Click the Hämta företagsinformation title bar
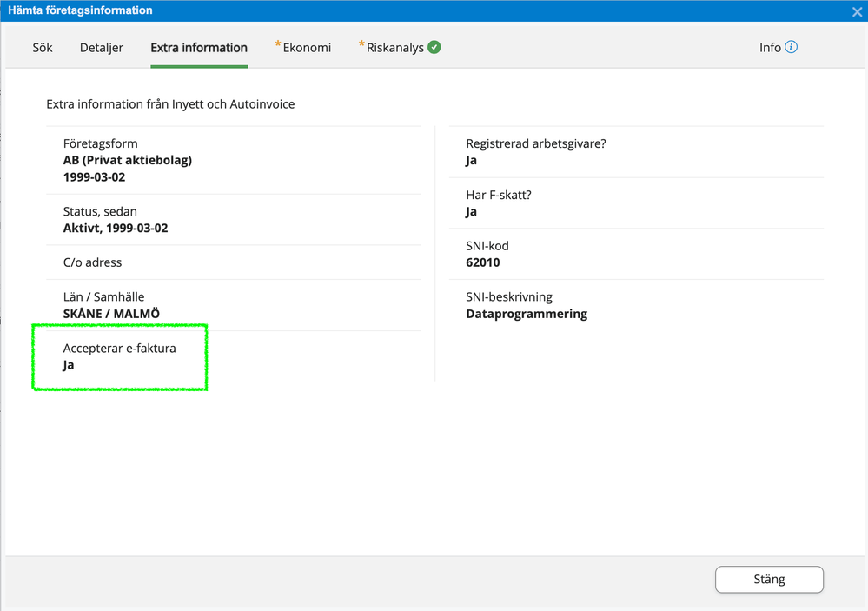 348,11
